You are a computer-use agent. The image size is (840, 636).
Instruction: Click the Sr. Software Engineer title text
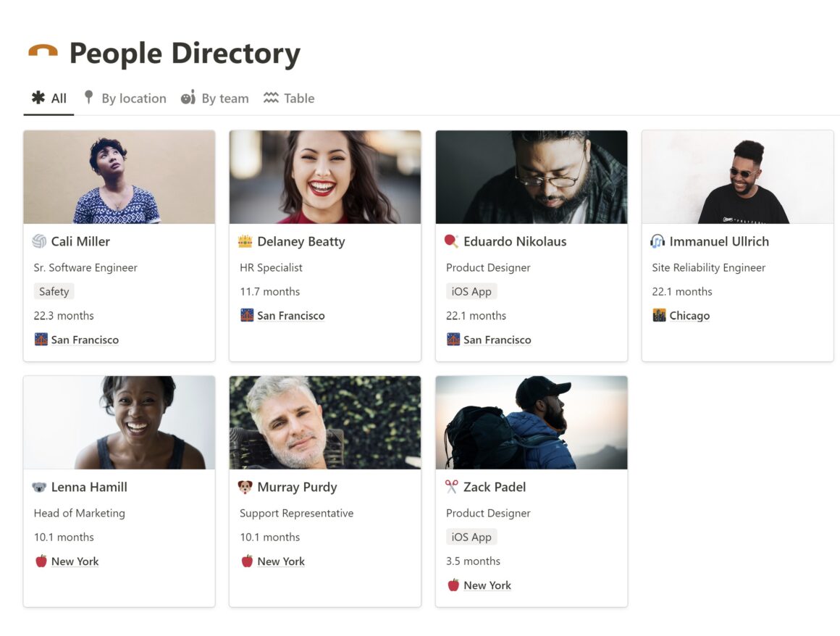click(85, 267)
